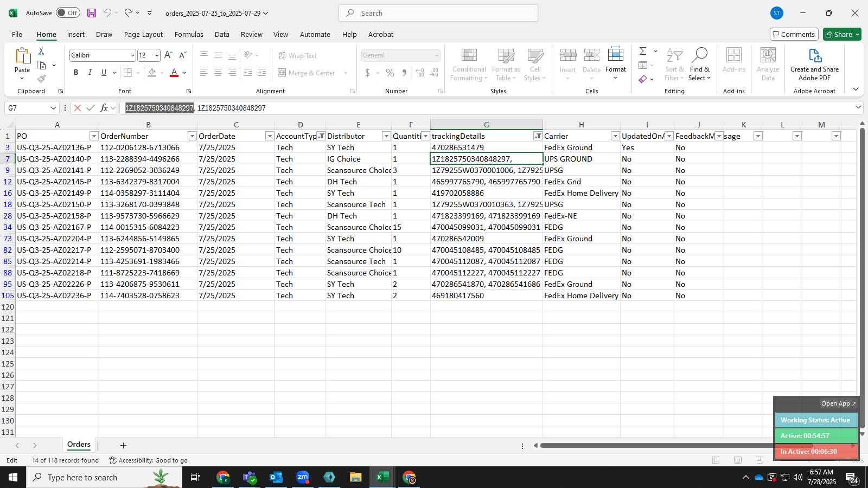Open Conditional Formatting menu
Image resolution: width=868 pixels, height=488 pixels.
click(469, 65)
